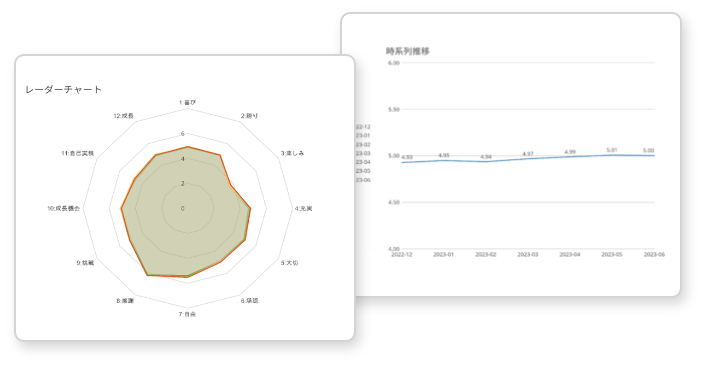The width and height of the screenshot is (704, 366).
Task: Select the 12:成長 radar axis label
Action: (123, 116)
